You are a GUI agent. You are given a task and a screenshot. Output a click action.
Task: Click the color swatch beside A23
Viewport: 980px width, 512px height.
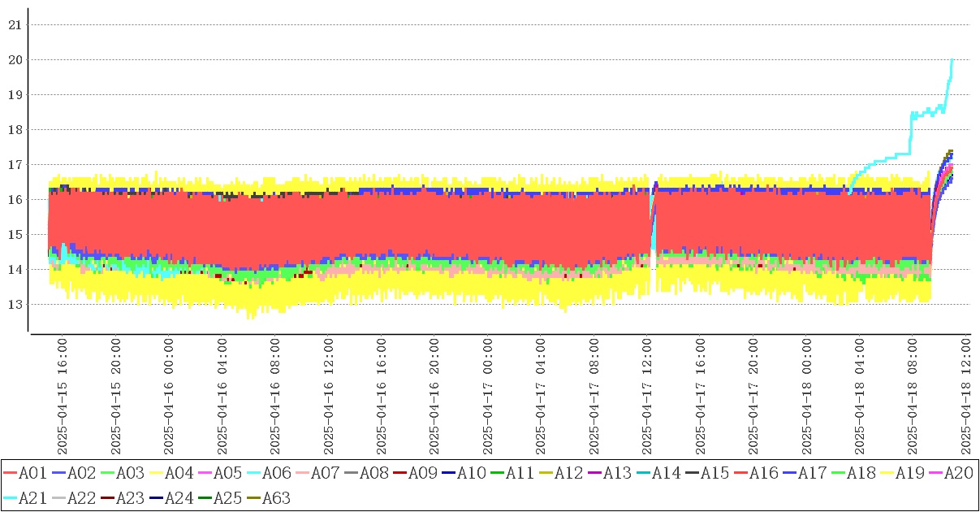coord(107,498)
